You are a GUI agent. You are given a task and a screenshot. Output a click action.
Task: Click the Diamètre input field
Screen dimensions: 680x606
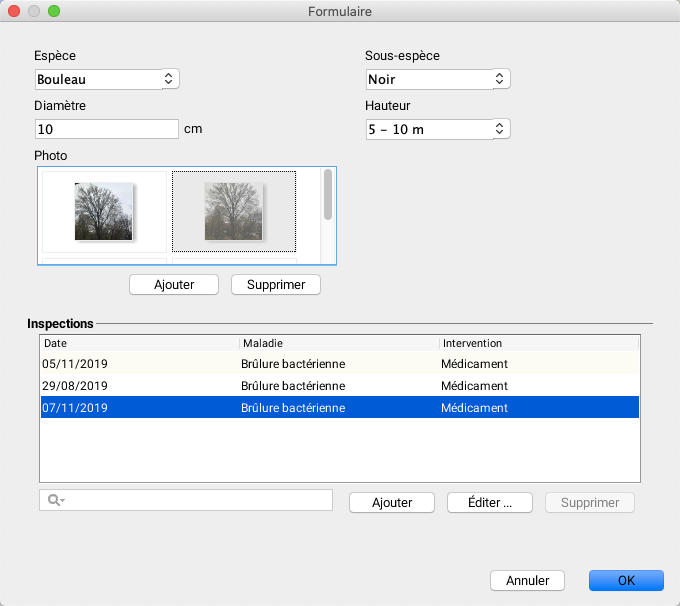coord(106,129)
